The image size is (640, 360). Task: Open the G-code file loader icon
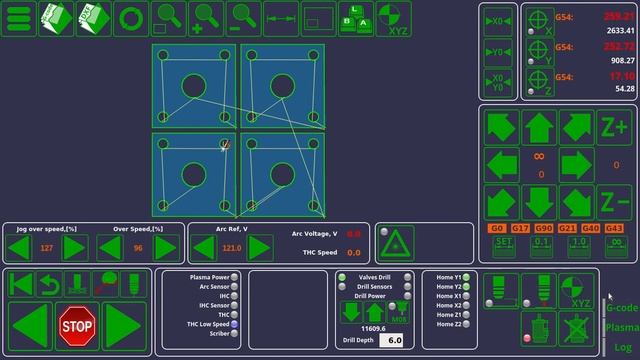pyautogui.click(x=56, y=19)
